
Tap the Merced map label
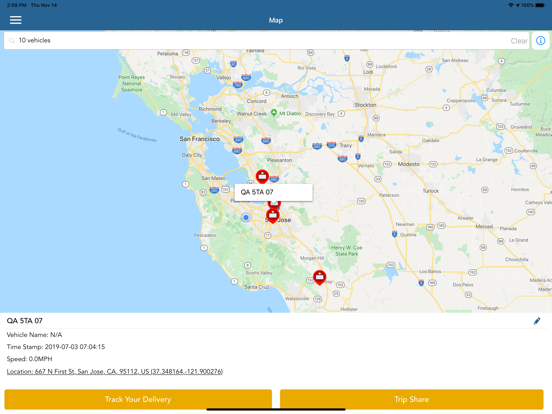pyautogui.click(x=484, y=226)
